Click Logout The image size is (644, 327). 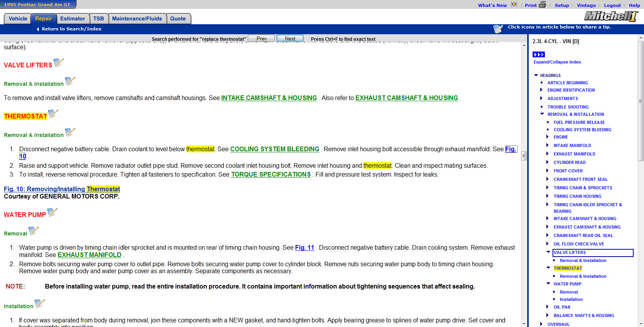coord(612,5)
